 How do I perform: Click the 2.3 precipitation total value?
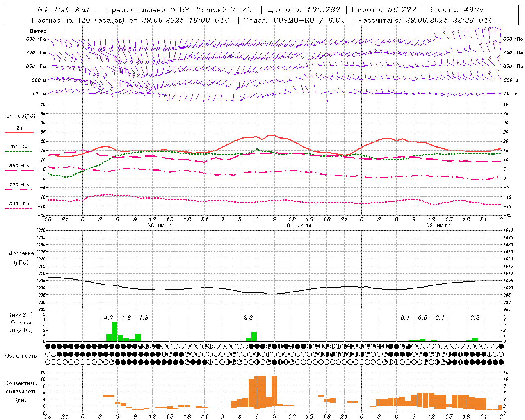point(248,317)
